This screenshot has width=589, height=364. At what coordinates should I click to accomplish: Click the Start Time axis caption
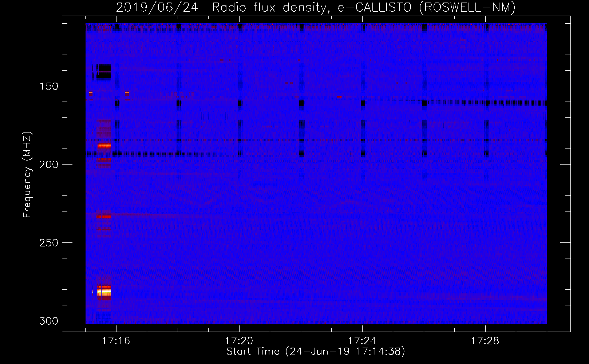[316, 352]
